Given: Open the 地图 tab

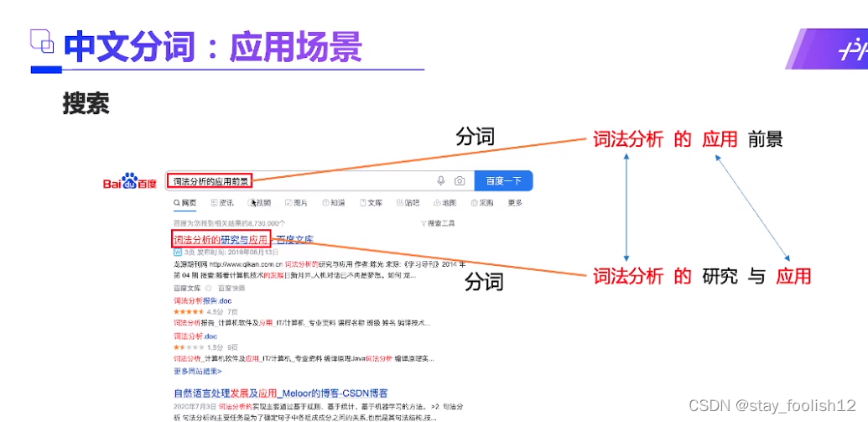Looking at the screenshot, I should tap(445, 203).
